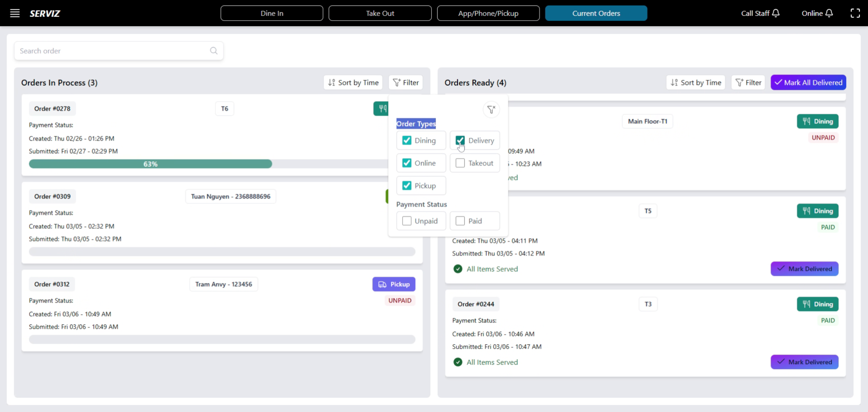The width and height of the screenshot is (868, 412).
Task: Click the Online notifications bell icon
Action: [x=829, y=13]
